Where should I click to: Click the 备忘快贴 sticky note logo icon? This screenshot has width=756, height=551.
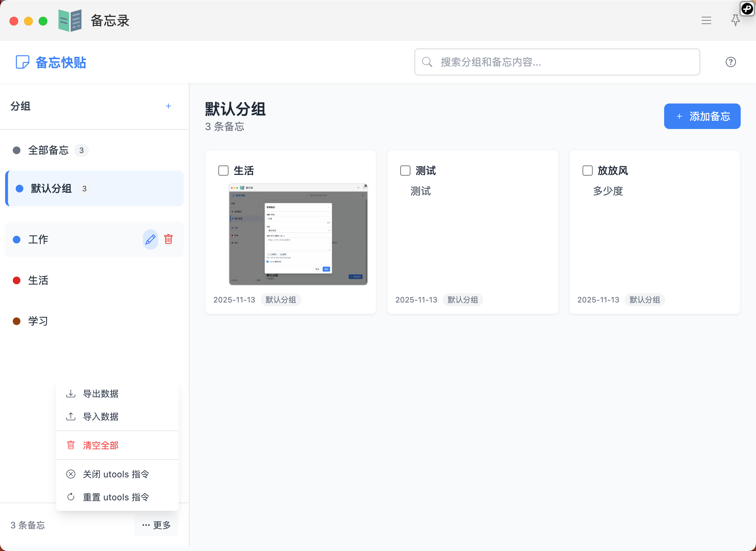(22, 62)
